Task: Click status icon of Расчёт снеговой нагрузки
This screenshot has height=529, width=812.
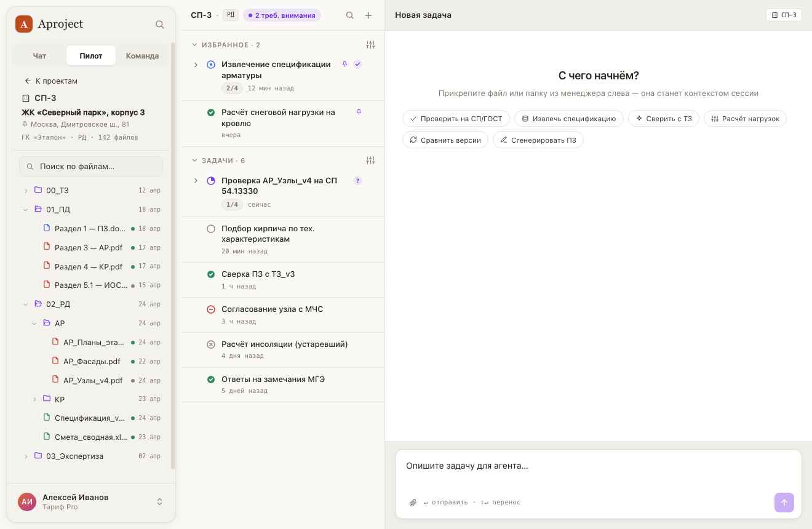Action: click(211, 113)
